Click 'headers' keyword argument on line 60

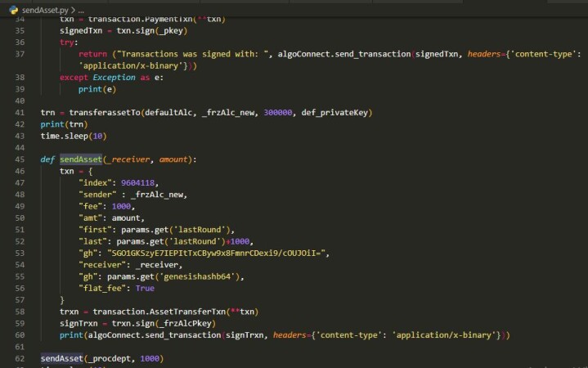290,335
